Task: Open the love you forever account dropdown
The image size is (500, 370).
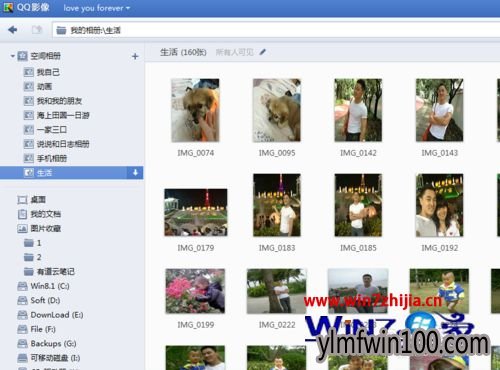Action: click(x=97, y=8)
